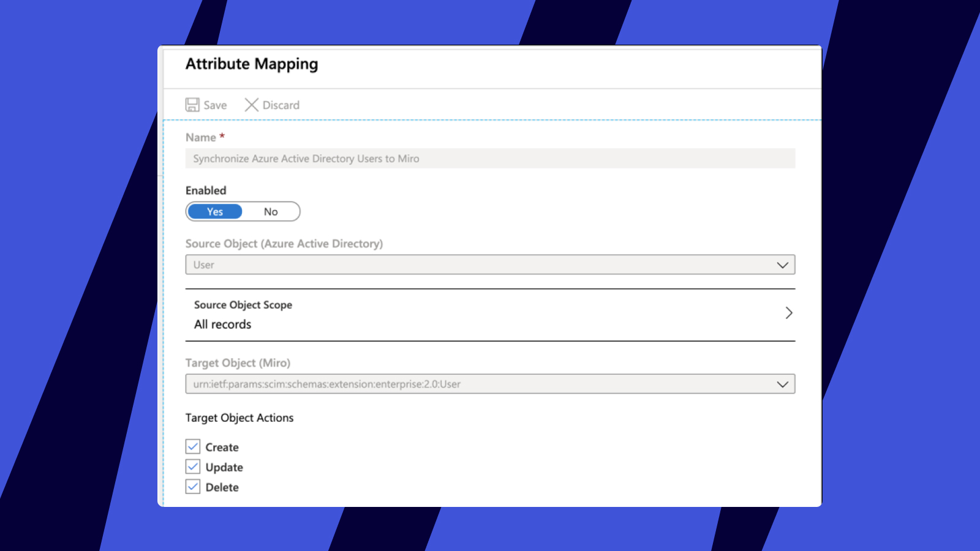Image resolution: width=980 pixels, height=551 pixels.
Task: Disable the Delete checkbox
Action: pos(193,487)
